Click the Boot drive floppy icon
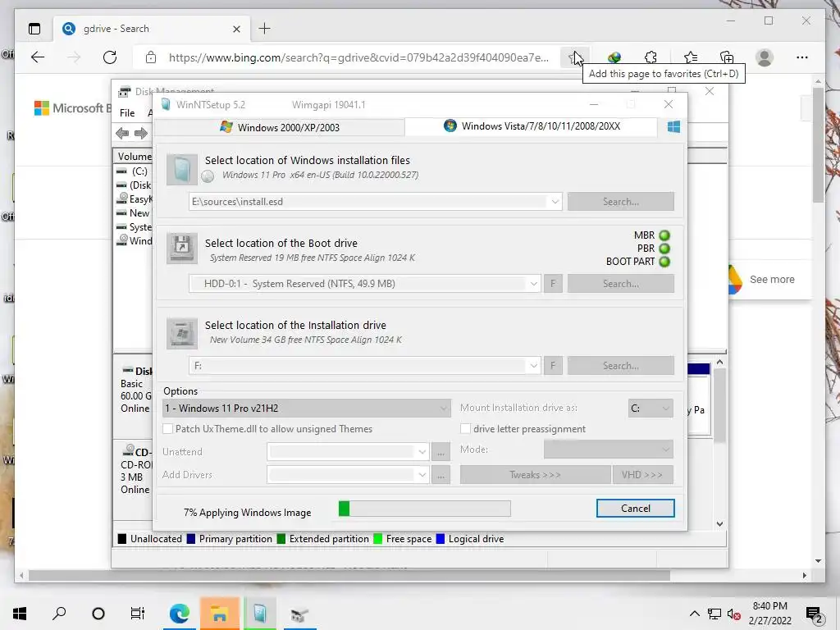840x630 pixels. point(181,248)
